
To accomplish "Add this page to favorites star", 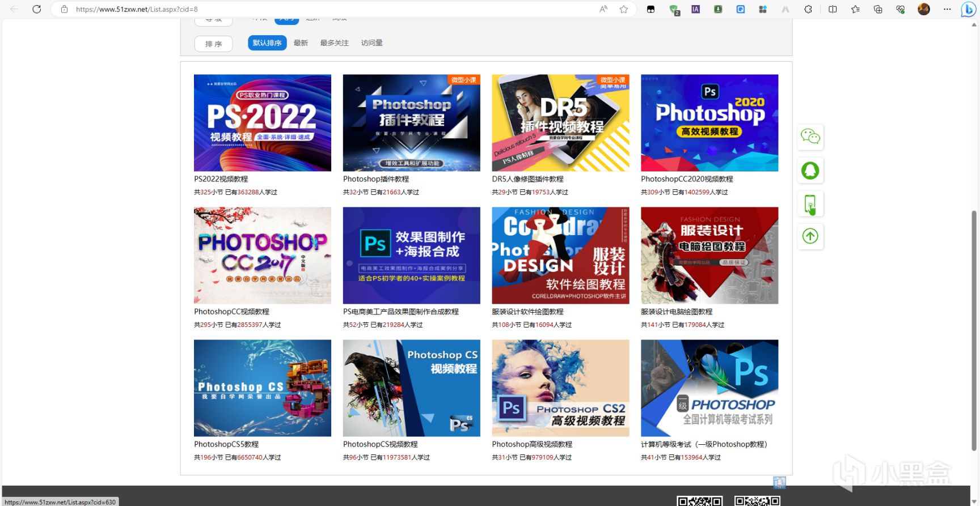I will point(624,9).
